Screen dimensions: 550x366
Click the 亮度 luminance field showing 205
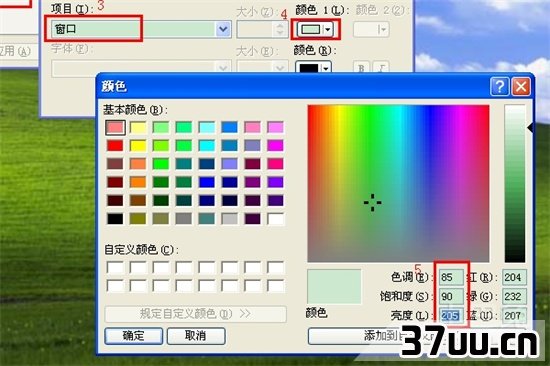pos(451,315)
